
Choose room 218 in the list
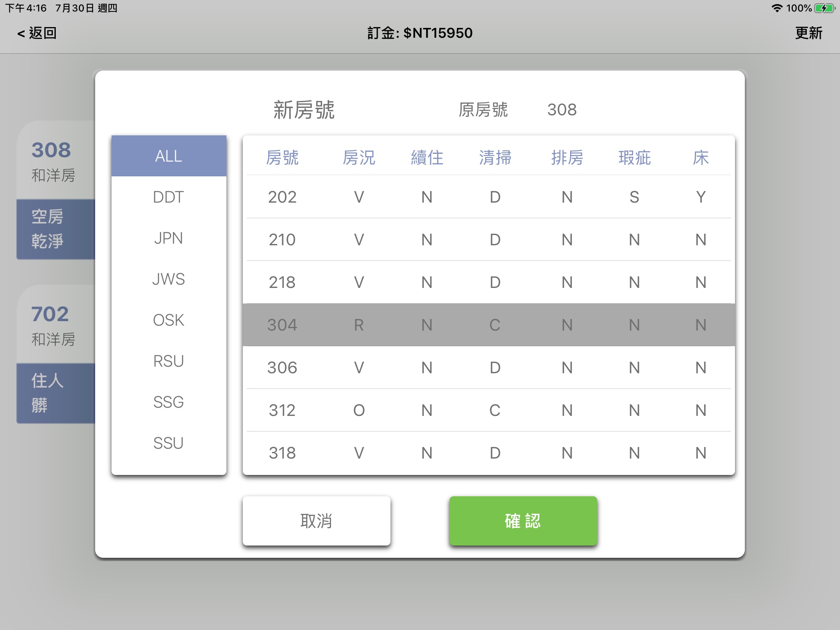(x=489, y=282)
